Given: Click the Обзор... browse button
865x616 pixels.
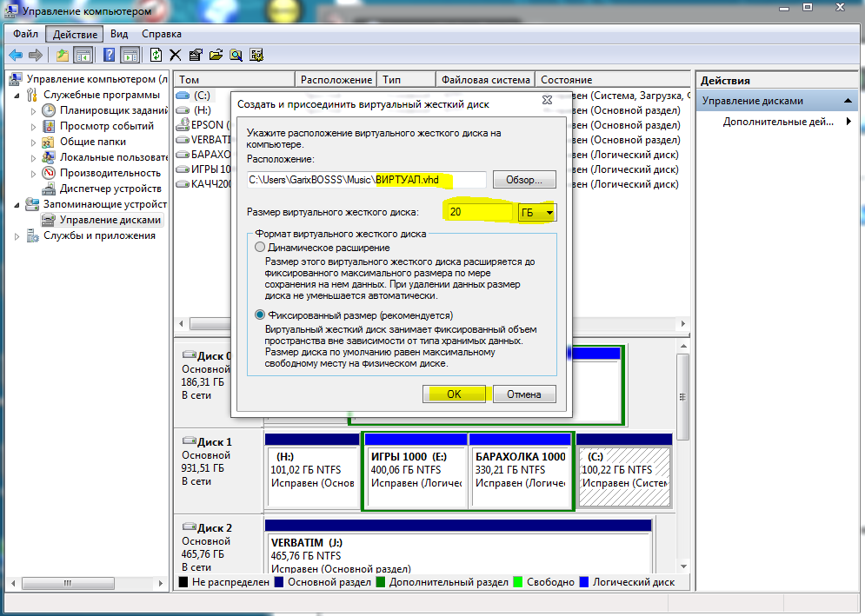Looking at the screenshot, I should pyautogui.click(x=524, y=180).
